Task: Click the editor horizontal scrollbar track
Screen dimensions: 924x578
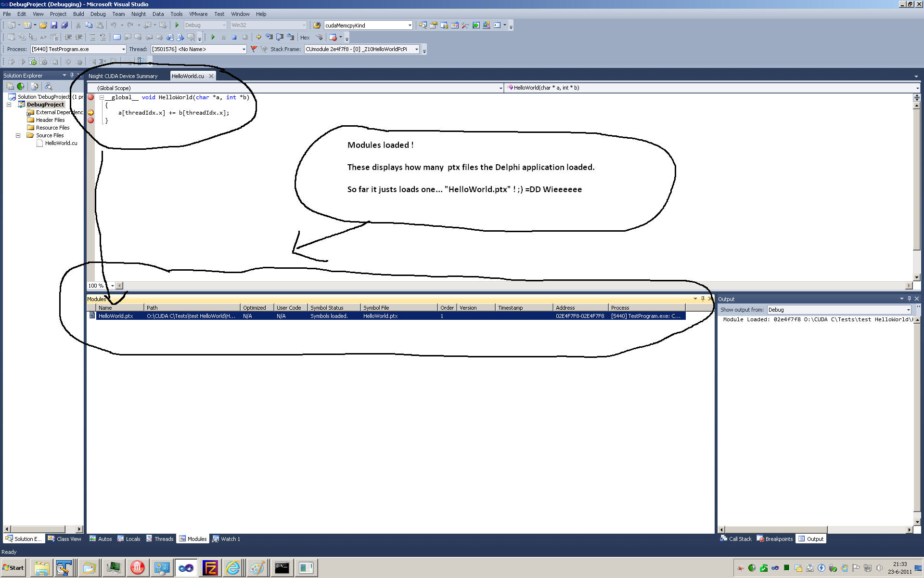Action: coord(513,286)
